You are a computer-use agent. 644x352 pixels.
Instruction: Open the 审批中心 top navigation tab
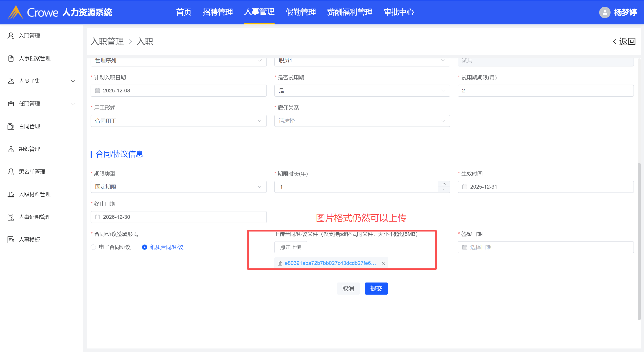click(399, 12)
